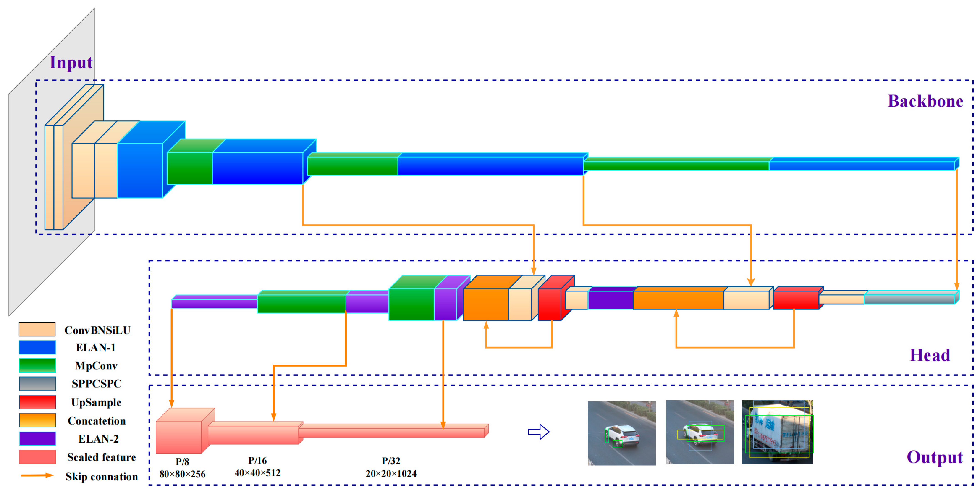
Task: Click the second car detection thumbnail
Action: [x=700, y=432]
